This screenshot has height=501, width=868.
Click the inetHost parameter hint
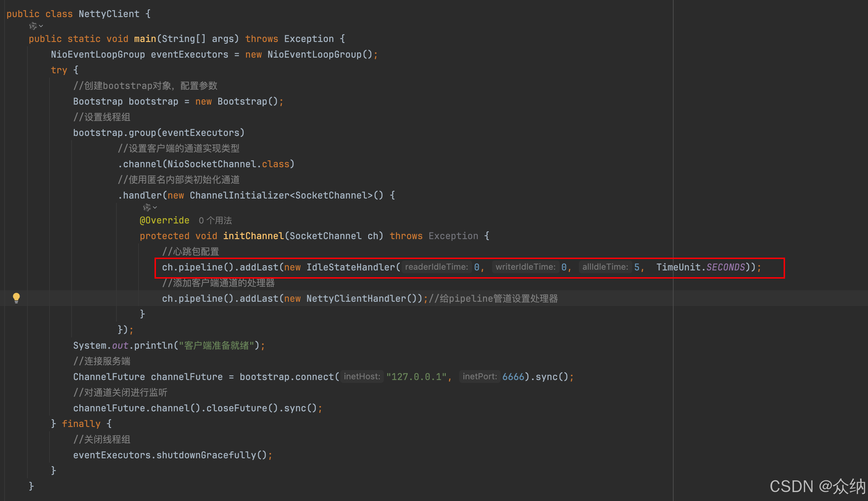pyautogui.click(x=362, y=376)
